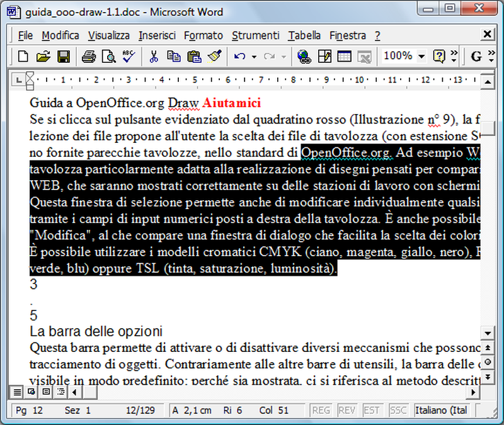Create a new blank document
Image resolution: width=504 pixels, height=425 pixels.
click(x=23, y=57)
